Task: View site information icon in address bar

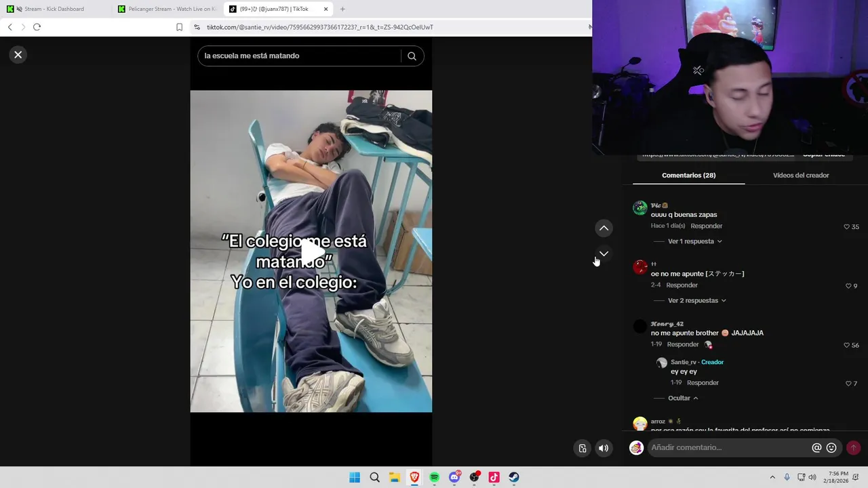Action: pos(197,27)
